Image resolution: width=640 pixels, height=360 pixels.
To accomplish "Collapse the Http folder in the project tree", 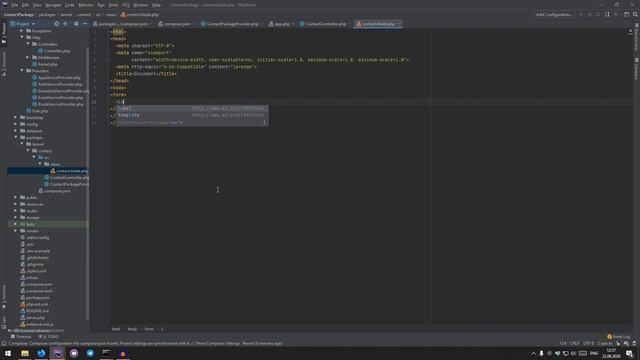I will pos(22,37).
